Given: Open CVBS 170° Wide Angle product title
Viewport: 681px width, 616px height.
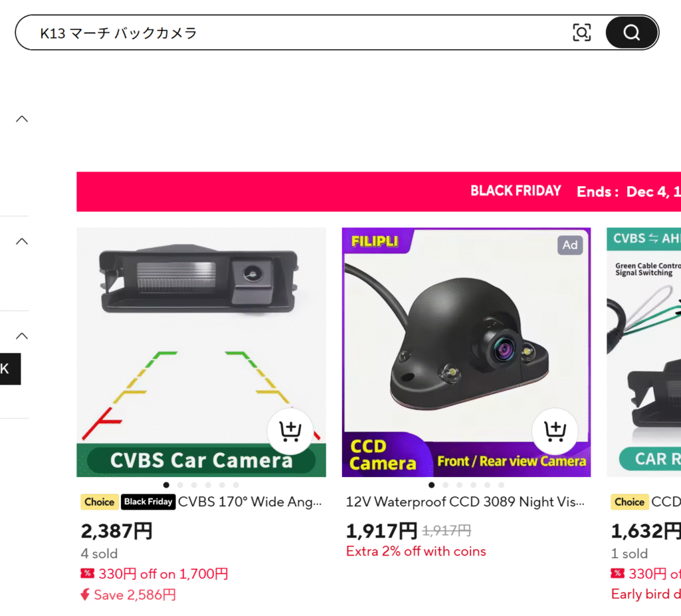Looking at the screenshot, I should point(250,502).
